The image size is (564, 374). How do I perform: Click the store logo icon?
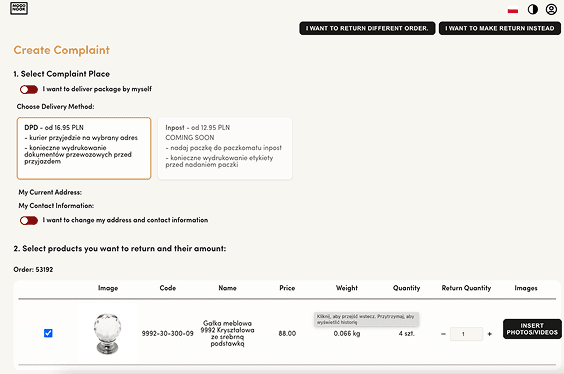[19, 8]
